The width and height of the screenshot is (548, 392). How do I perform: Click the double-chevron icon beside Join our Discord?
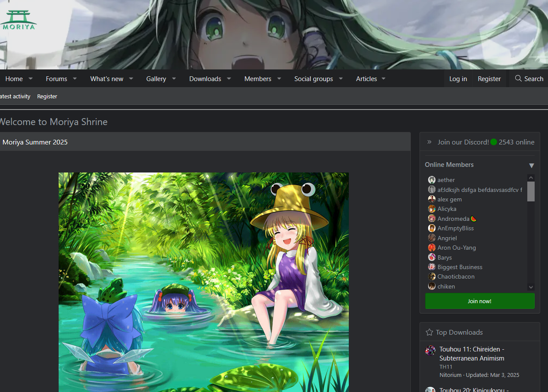(429, 142)
